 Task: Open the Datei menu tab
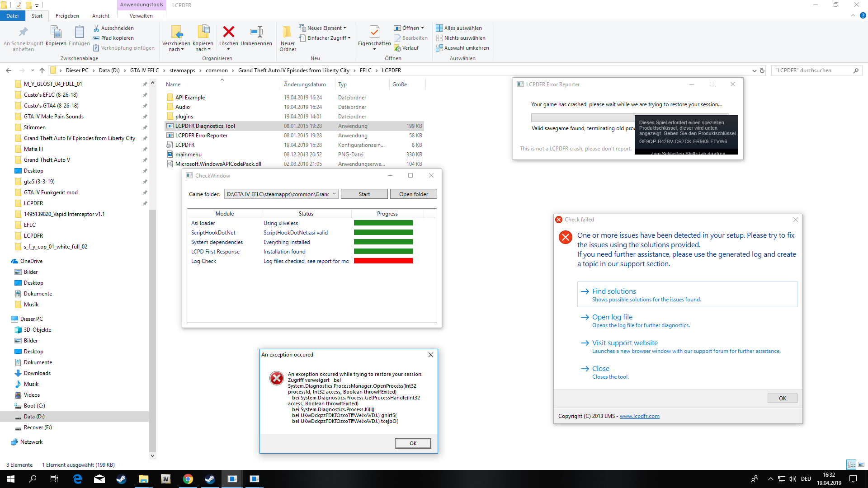[x=12, y=16]
